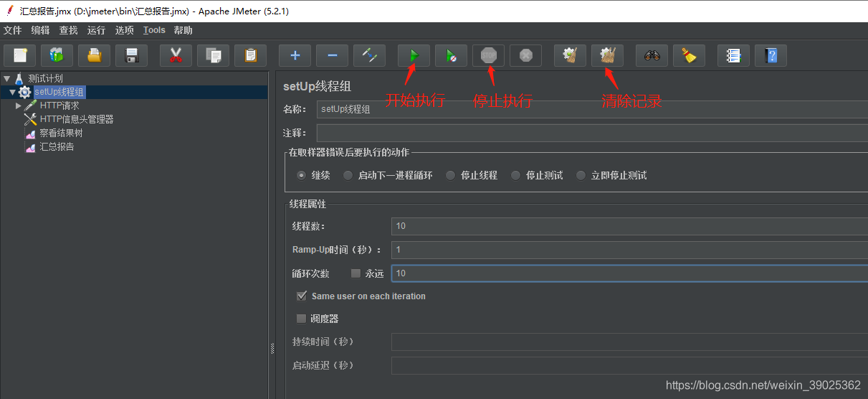Select 立即停止测试 radio button
Image resolution: width=868 pixels, height=399 pixels.
click(581, 175)
